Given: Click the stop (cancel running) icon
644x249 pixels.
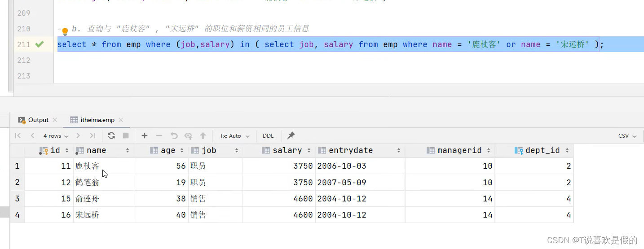Looking at the screenshot, I should pyautogui.click(x=126, y=135).
